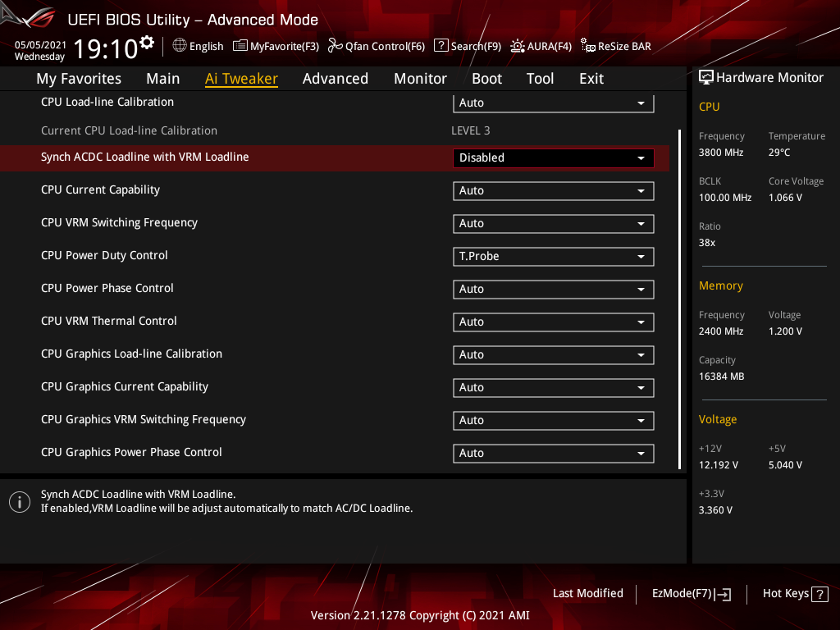The image size is (840, 630).
Task: Click the settings gear beside the clock
Action: point(147,43)
